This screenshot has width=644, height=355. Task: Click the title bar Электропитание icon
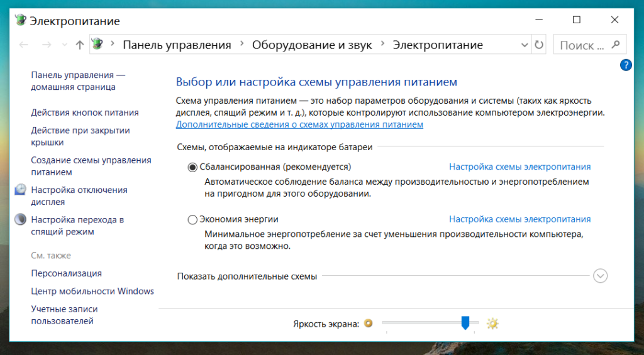click(21, 20)
